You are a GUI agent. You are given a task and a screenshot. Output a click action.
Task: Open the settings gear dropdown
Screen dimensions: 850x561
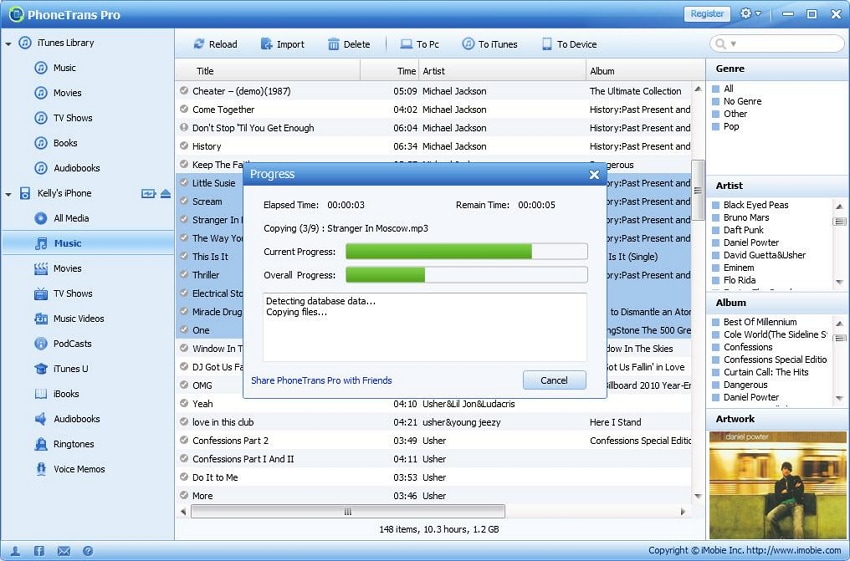click(x=750, y=14)
